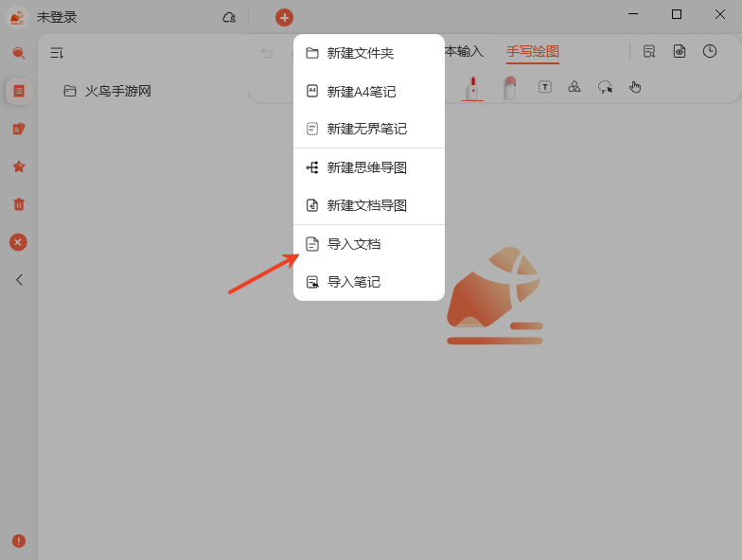742x560 pixels.
Task: Click the red exclamation alert icon
Action: pos(19,541)
